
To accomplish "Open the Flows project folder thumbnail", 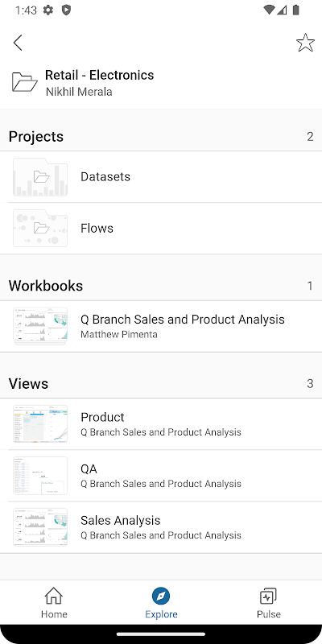I will (x=40, y=229).
